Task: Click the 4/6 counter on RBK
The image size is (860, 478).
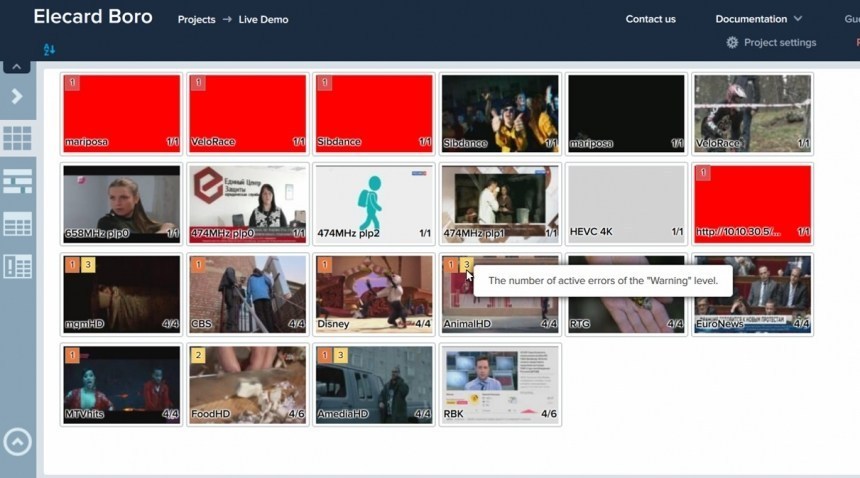Action: tap(549, 414)
